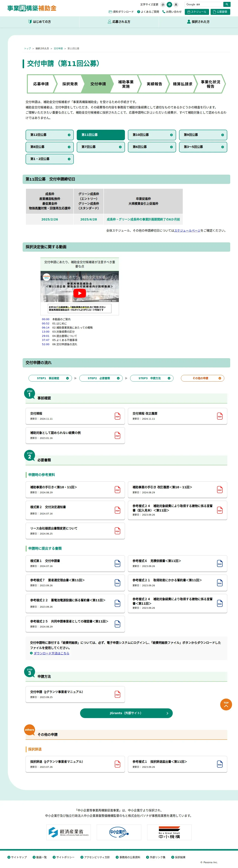Open PDF icon for 補助対象として認められない経費の例
The image size is (238, 868).
tap(118, 435)
